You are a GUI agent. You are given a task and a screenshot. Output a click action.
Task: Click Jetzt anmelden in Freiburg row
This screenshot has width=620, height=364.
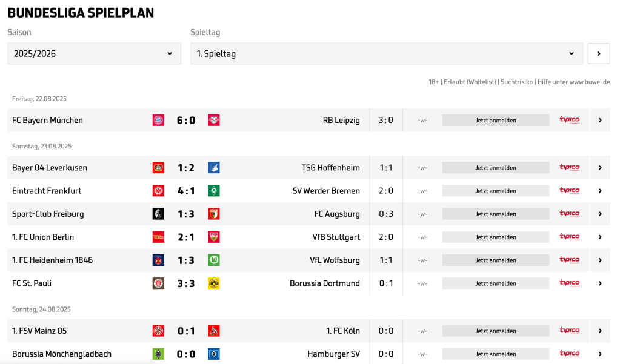495,214
